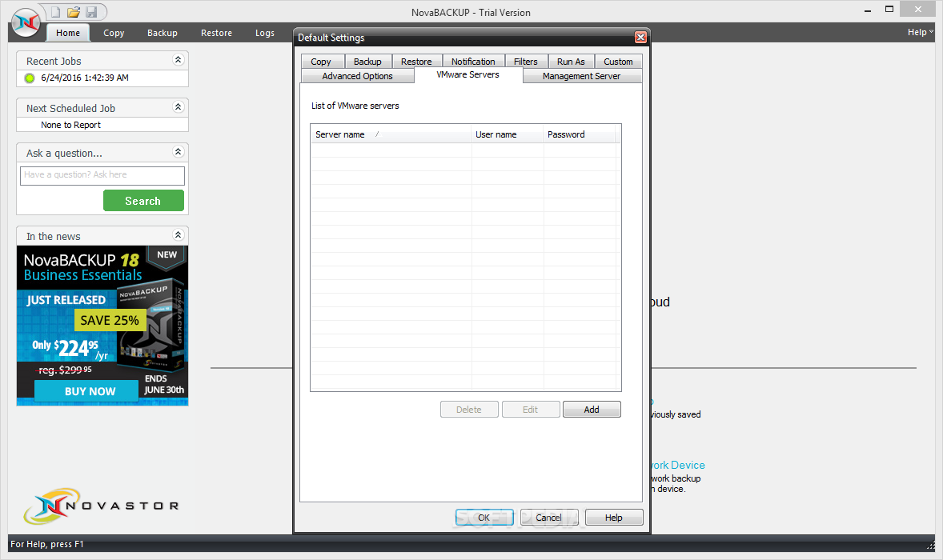Image resolution: width=943 pixels, height=560 pixels.
Task: Click the Save disk icon in the quick-access toolbar
Action: 91,12
